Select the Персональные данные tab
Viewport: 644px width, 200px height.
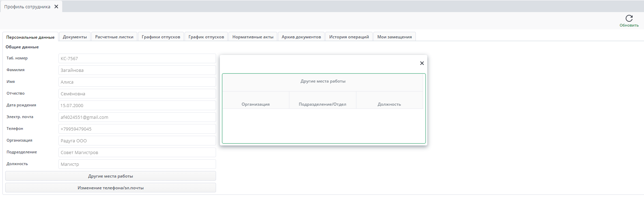pyautogui.click(x=30, y=37)
